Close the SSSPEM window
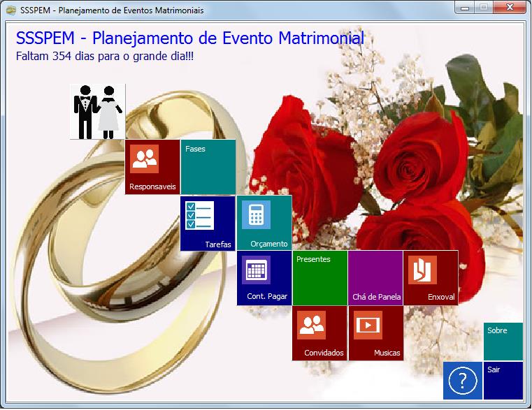This screenshot has height=410, width=532. (510, 8)
